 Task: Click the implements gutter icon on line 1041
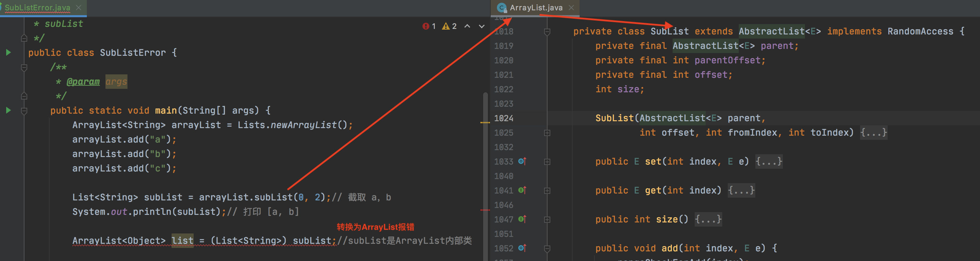coord(522,190)
